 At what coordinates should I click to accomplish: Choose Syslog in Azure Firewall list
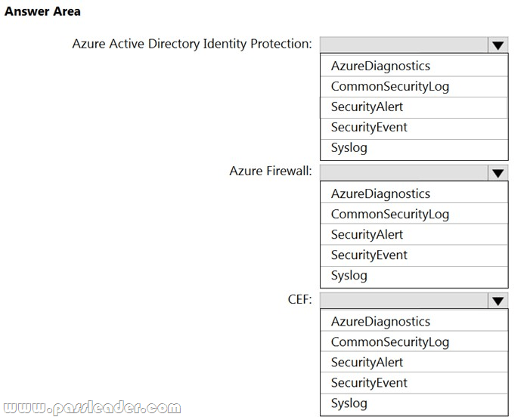pyautogui.click(x=414, y=276)
